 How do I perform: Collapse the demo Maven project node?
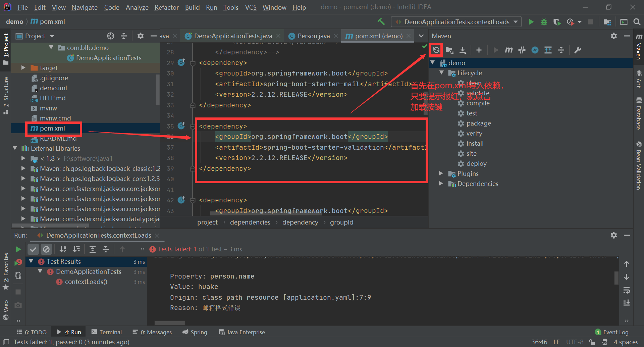click(433, 63)
